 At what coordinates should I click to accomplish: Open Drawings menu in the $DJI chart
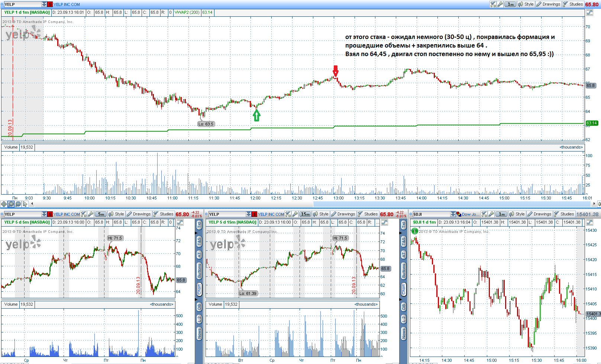[x=539, y=214]
